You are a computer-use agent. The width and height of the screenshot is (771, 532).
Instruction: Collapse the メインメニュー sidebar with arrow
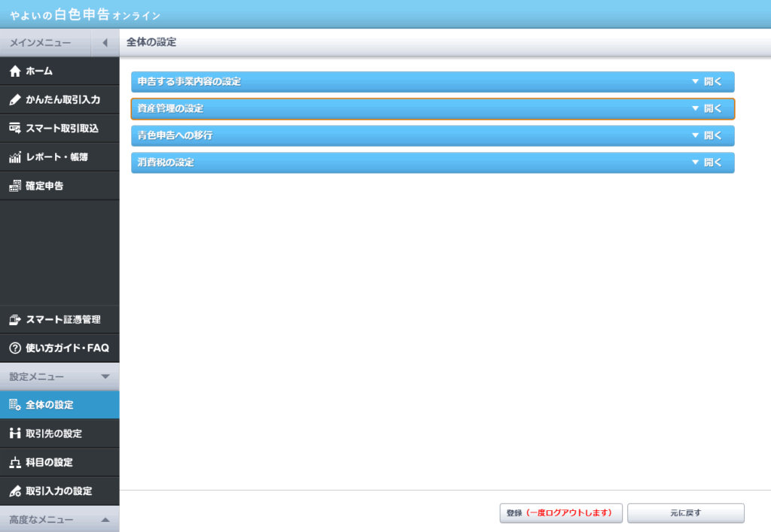click(105, 43)
